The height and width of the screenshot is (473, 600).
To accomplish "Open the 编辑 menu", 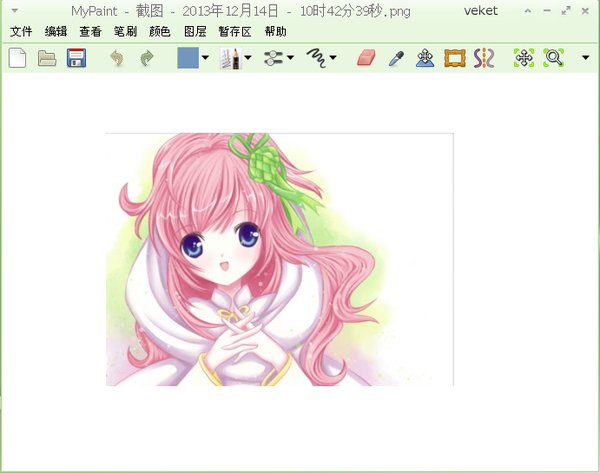I will point(56,31).
